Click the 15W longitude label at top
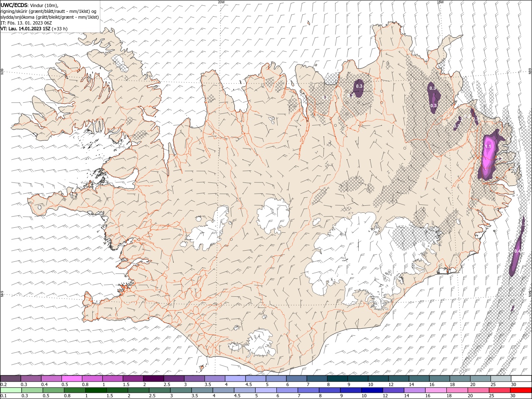The width and height of the screenshot is (532, 399). point(440,2)
